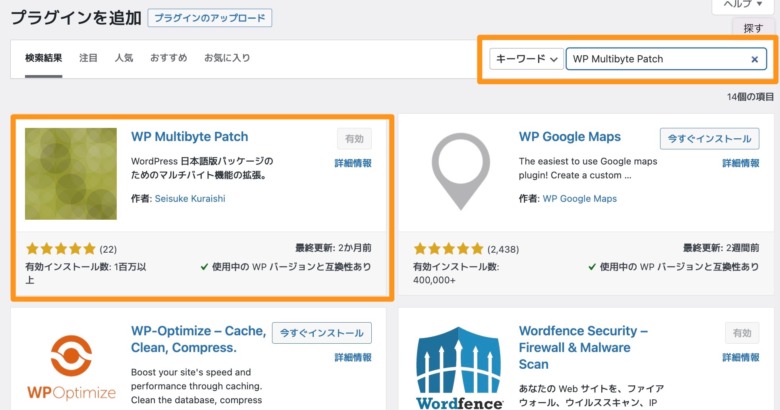Click the author link WP Google Maps
The image size is (780, 410).
[x=580, y=199]
